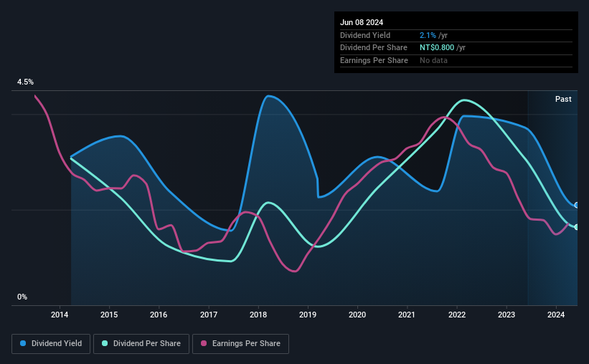Click the 2014 x-axis label
589x364 pixels.
60,315
